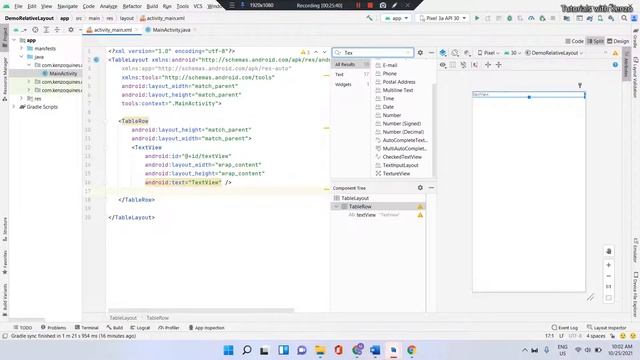
Task: Click the palette search field containing Tex
Action: coord(373,53)
